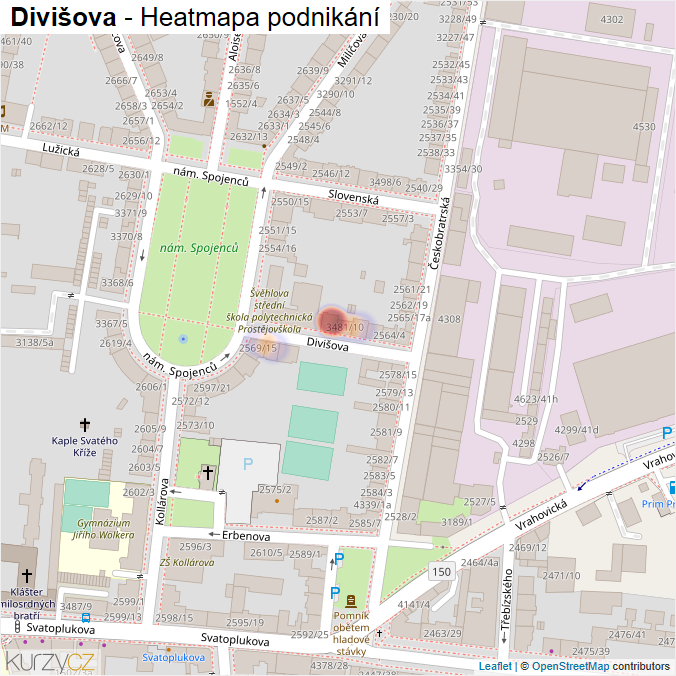
Task: Click the Slovenská street label
Action: pos(353,197)
